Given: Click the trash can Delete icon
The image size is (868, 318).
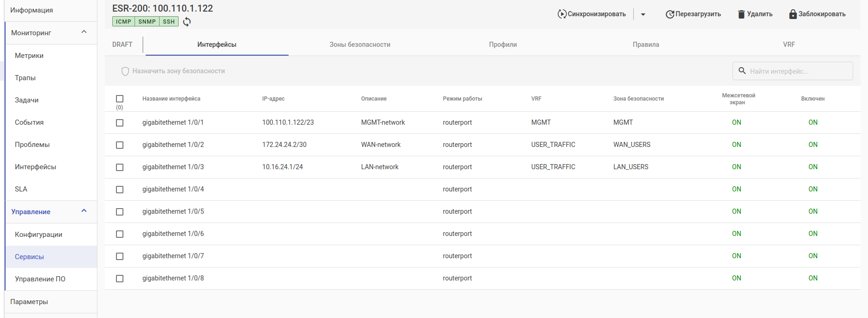Looking at the screenshot, I should (x=741, y=14).
